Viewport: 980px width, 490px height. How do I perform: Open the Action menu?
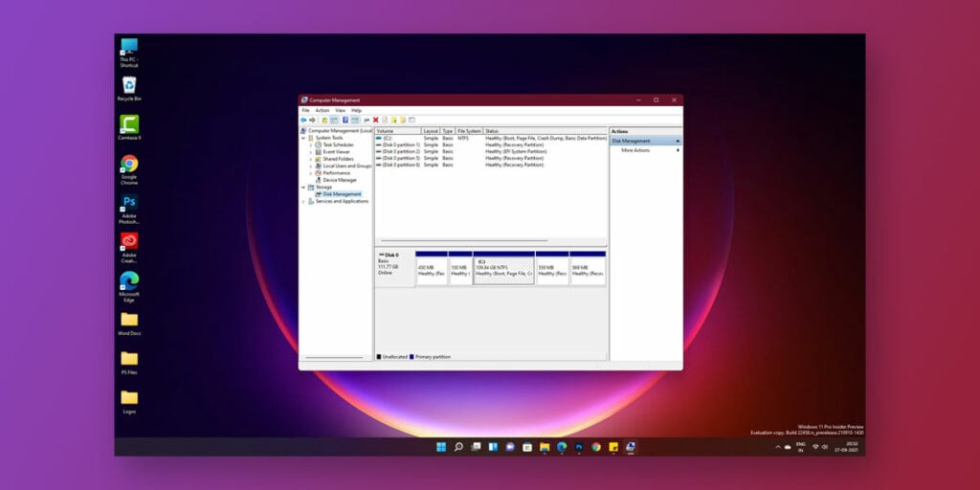coord(322,111)
